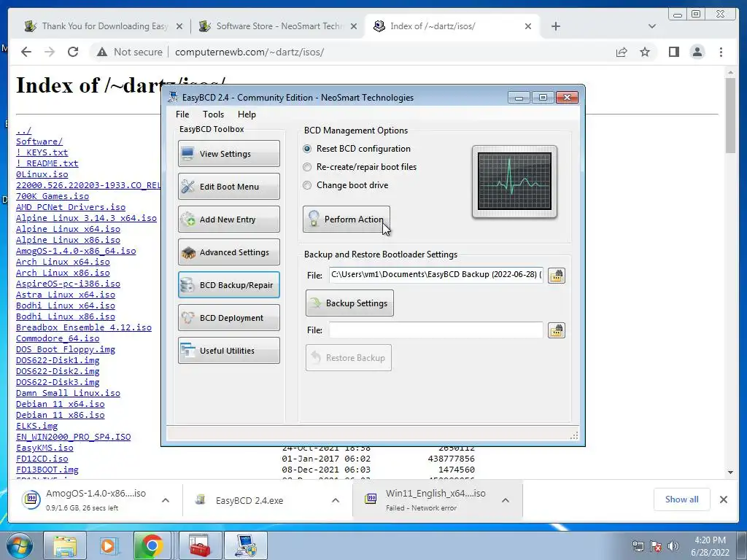Viewport: 747px width, 560px height.
Task: Open the Arch_Linux_x64.iso link
Action: coord(63,262)
